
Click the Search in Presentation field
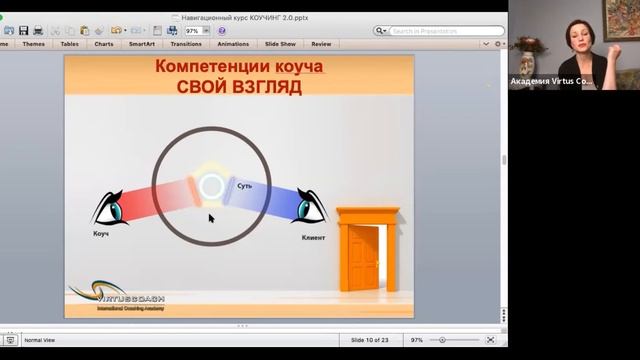click(447, 31)
